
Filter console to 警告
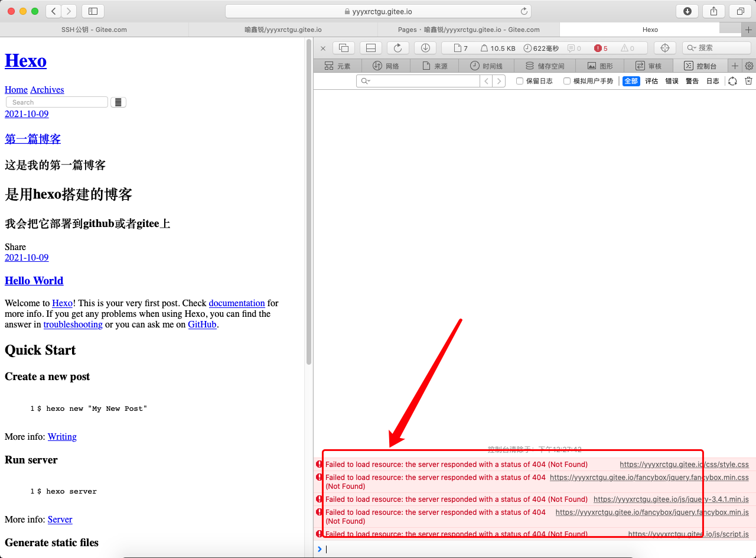point(692,81)
